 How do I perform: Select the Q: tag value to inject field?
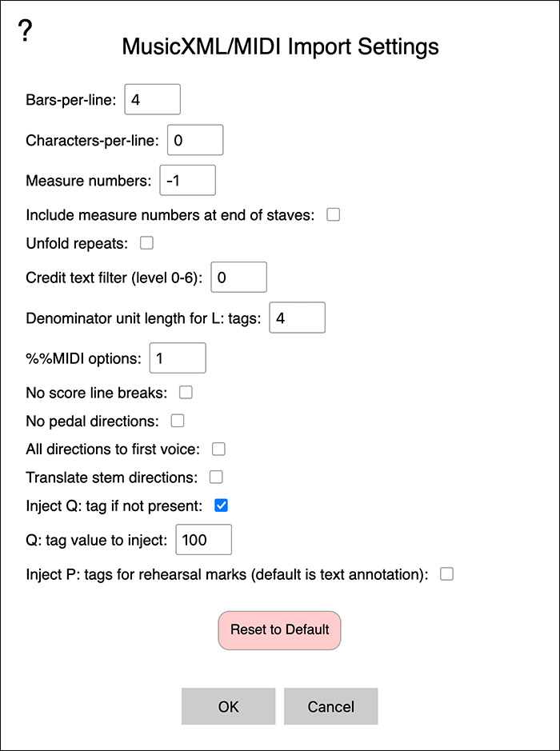pos(203,540)
